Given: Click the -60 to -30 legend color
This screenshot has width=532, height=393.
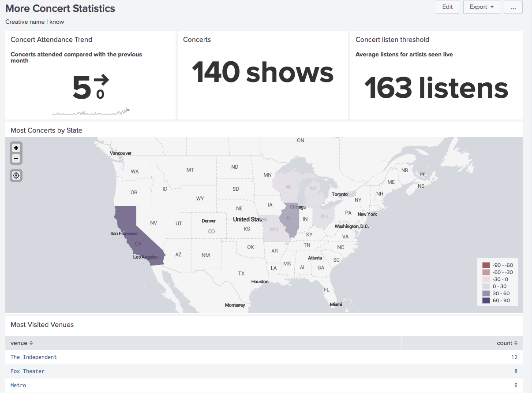Looking at the screenshot, I should 486,272.
